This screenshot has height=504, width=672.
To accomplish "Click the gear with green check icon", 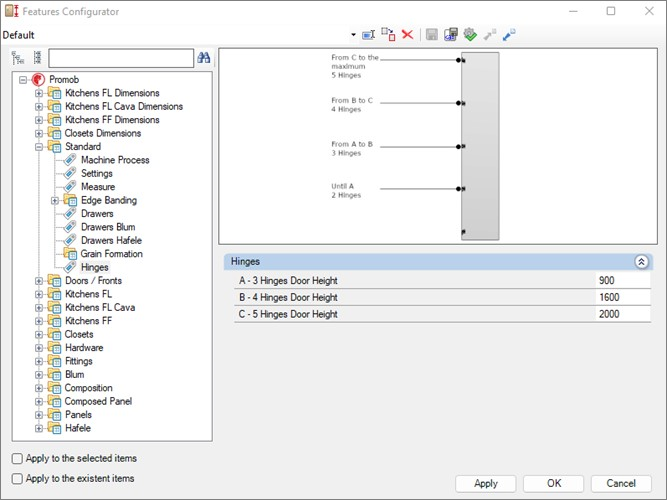I will click(470, 34).
